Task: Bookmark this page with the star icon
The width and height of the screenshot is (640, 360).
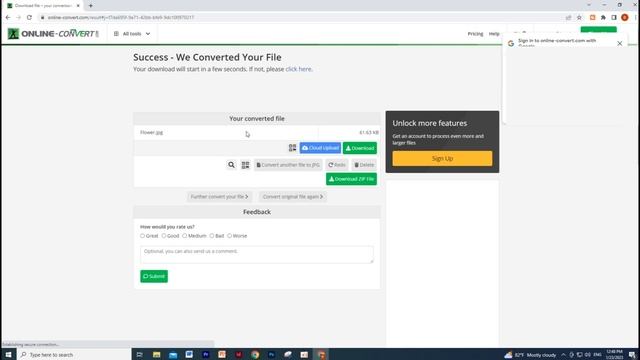Action: pyautogui.click(x=579, y=18)
